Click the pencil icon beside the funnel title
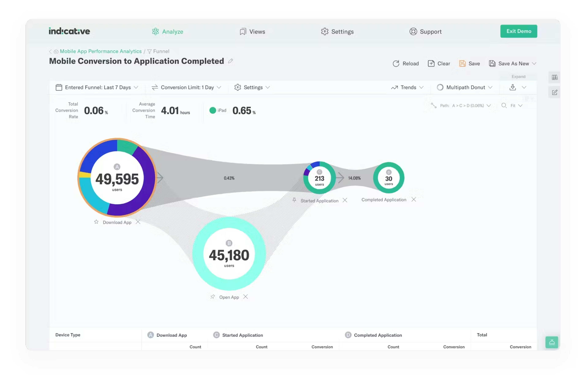588x385 pixels. (231, 61)
